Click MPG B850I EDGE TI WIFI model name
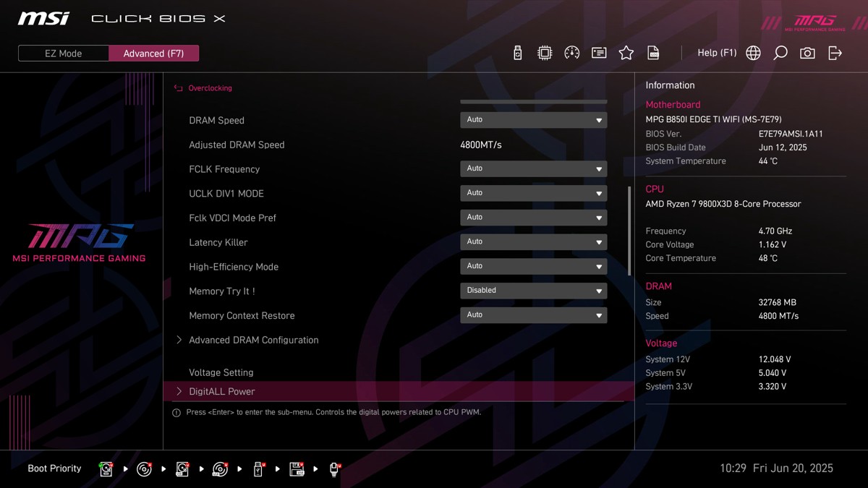868x488 pixels. (x=713, y=119)
